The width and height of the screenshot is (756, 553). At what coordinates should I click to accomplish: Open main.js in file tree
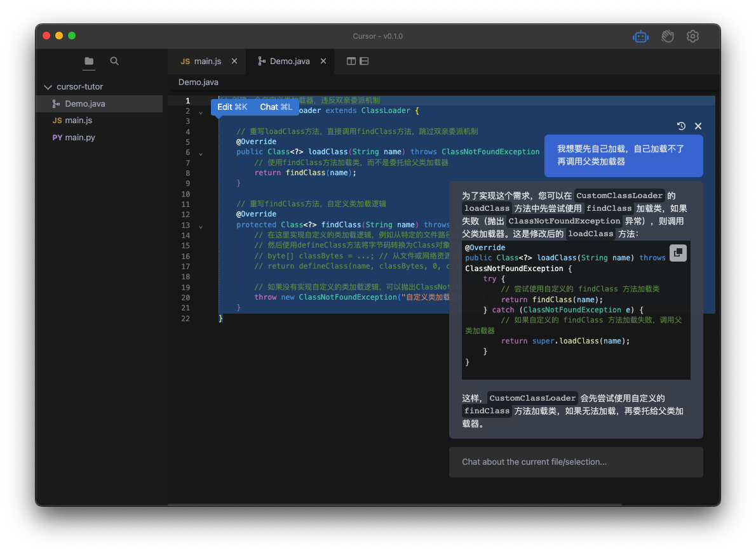[99, 121]
